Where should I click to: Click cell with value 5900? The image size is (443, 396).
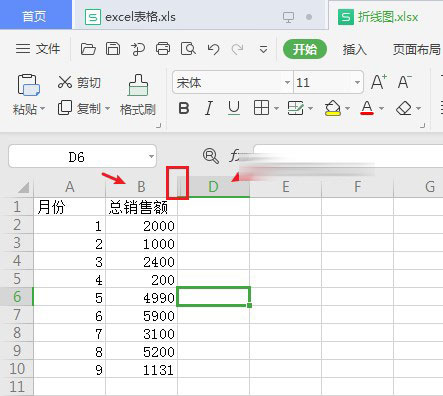pyautogui.click(x=141, y=315)
